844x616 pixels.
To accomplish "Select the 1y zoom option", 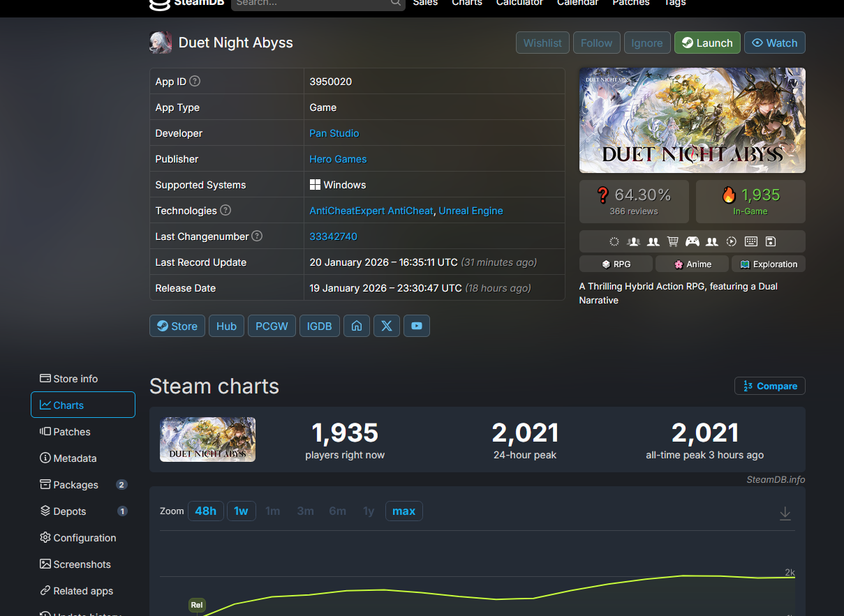I will coord(369,511).
